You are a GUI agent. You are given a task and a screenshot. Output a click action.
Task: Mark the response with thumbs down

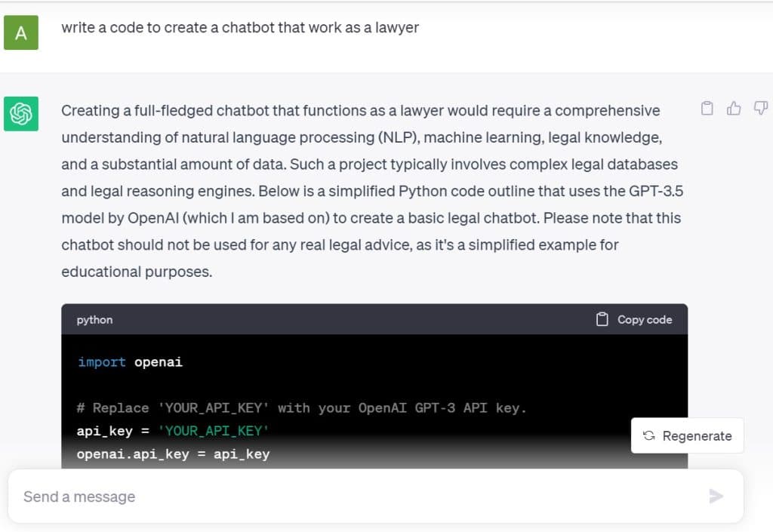(761, 109)
